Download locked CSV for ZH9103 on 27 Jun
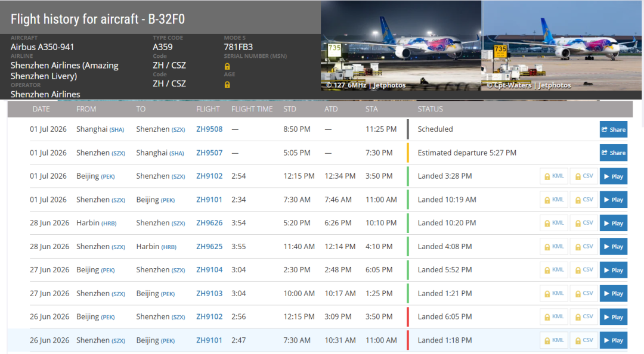The height and width of the screenshot is (354, 644). [584, 294]
